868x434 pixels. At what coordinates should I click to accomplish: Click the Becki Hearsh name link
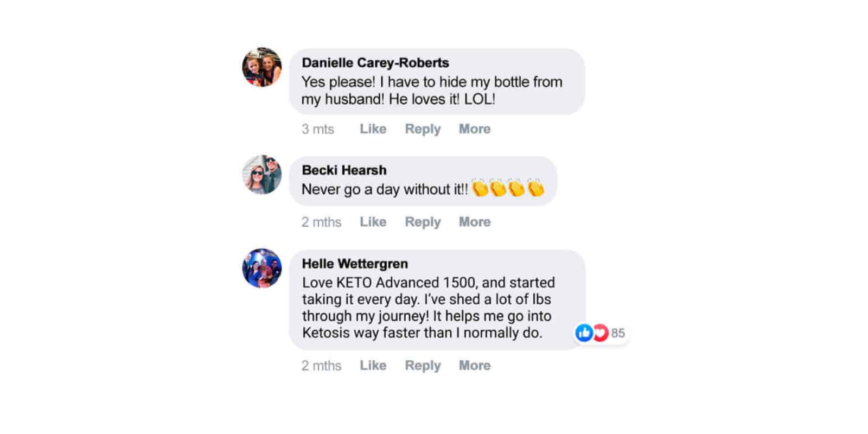[344, 170]
